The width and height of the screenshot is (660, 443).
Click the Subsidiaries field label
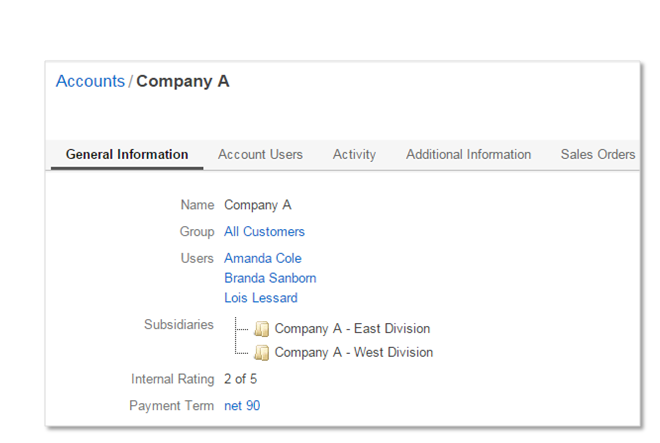click(178, 325)
